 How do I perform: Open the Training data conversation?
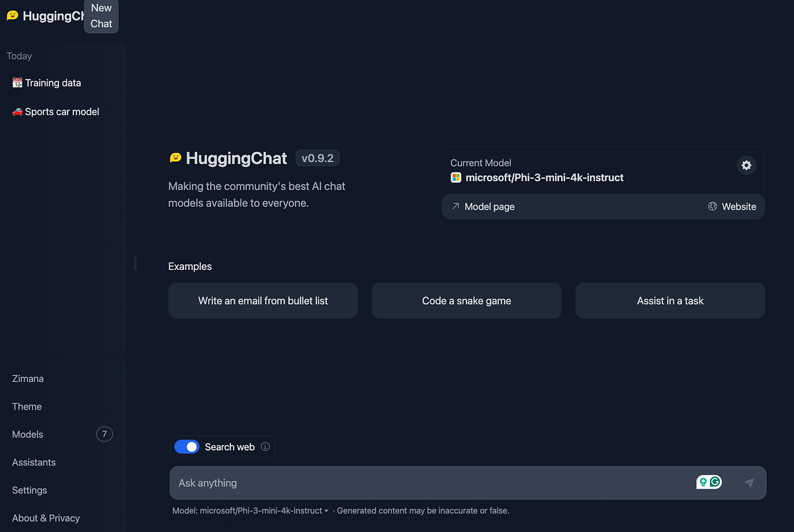pos(53,83)
